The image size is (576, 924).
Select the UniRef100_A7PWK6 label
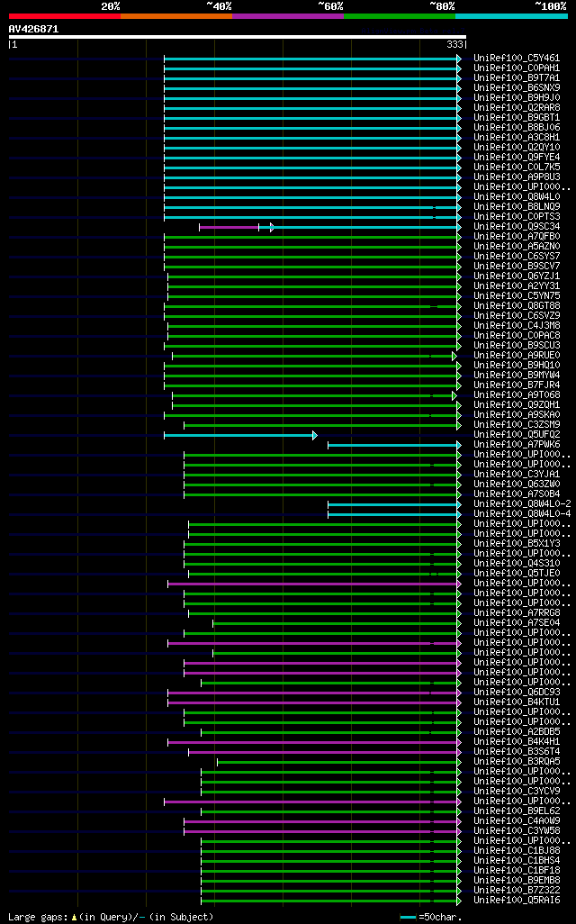pos(517,445)
